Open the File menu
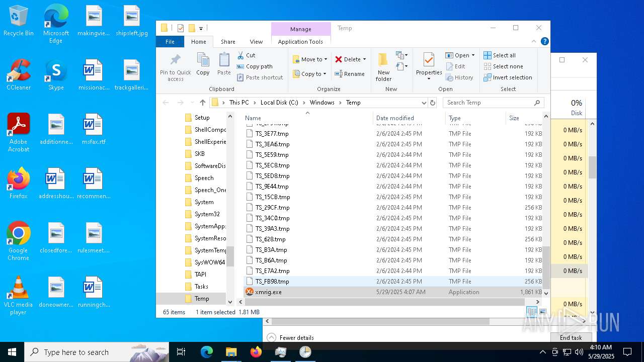The height and width of the screenshot is (362, 644). (x=170, y=42)
